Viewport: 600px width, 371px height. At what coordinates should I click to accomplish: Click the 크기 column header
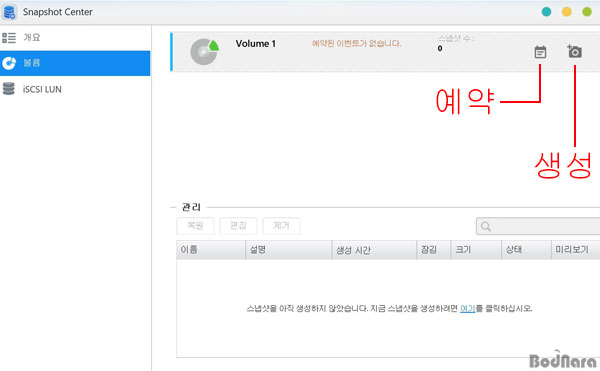pos(476,250)
